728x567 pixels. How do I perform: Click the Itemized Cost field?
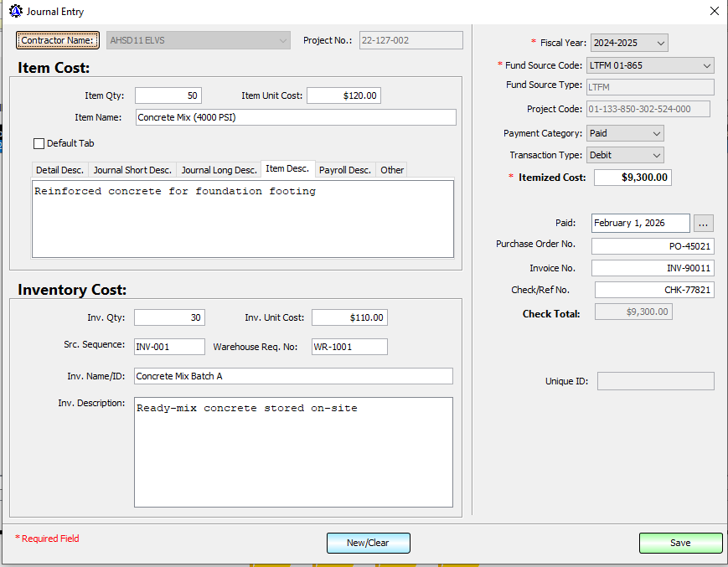632,178
